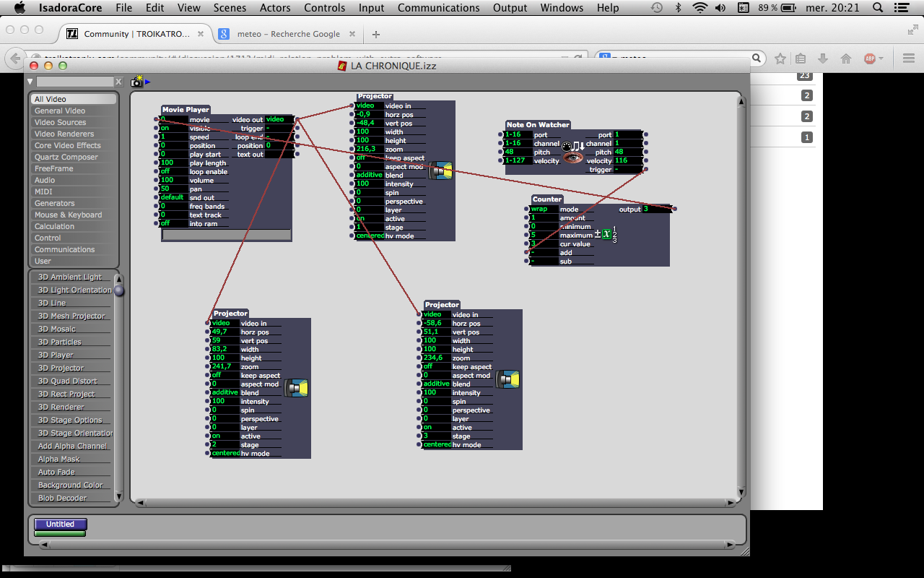The height and width of the screenshot is (578, 924).
Task: Change Movie Player snd out 'default' value
Action: coord(173,198)
